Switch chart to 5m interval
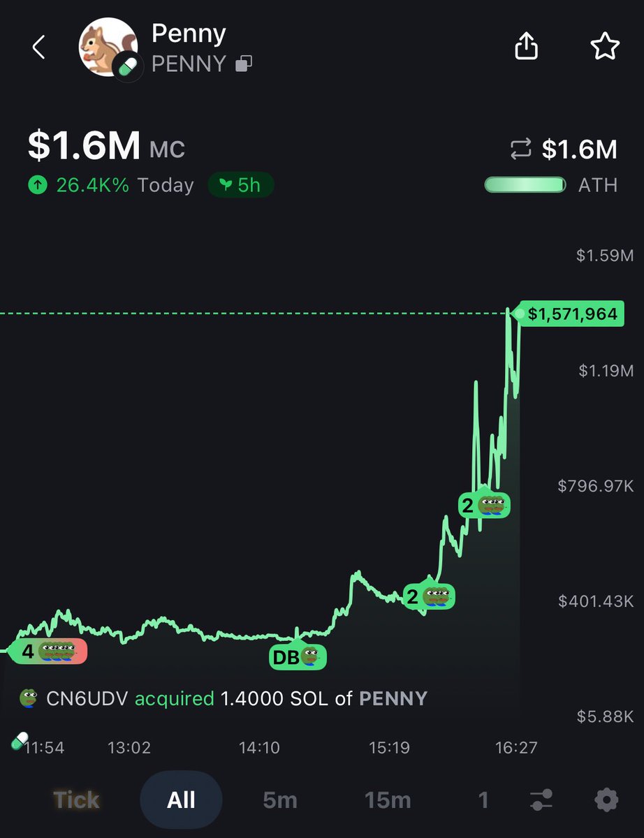The height and width of the screenshot is (838, 644). (280, 799)
